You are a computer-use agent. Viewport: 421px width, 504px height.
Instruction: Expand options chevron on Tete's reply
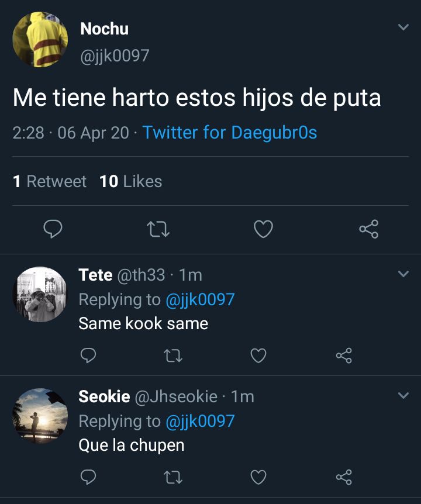point(403,274)
